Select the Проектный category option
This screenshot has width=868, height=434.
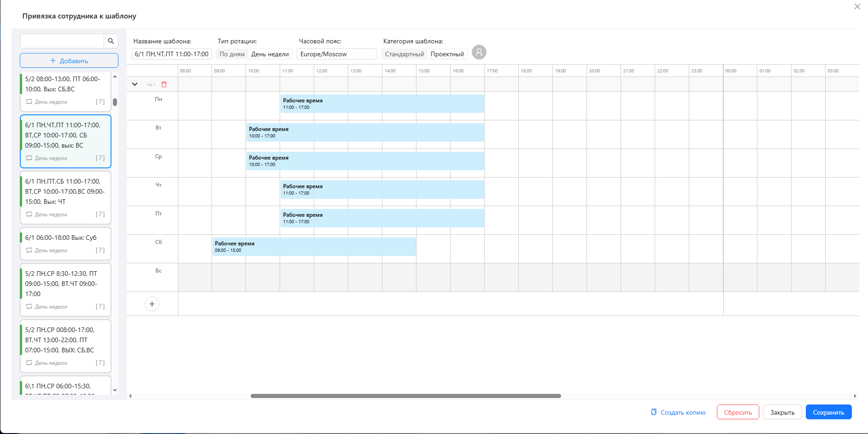pos(447,54)
